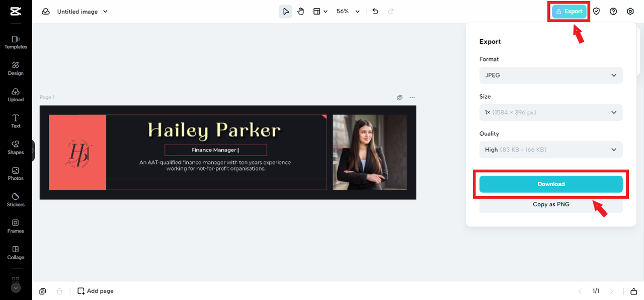Image resolution: width=644 pixels, height=300 pixels.
Task: Open the Size 1× dropdown
Action: [x=551, y=112]
